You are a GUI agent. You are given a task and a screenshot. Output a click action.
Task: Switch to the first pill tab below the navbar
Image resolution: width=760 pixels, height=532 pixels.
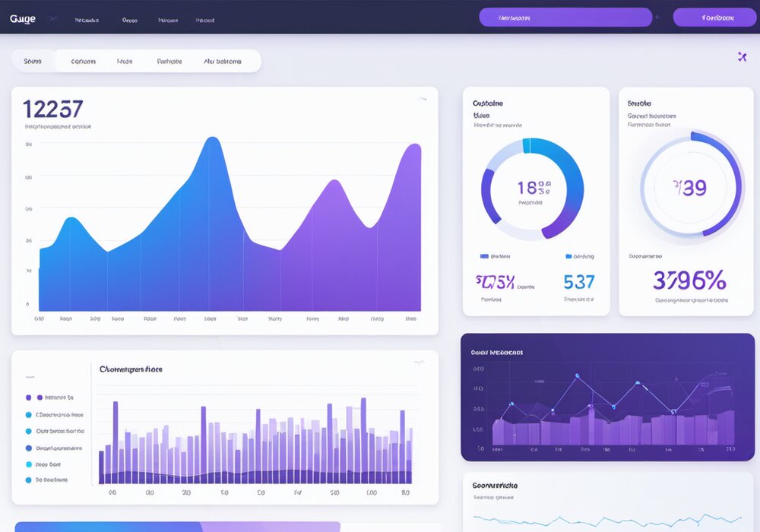coord(33,60)
